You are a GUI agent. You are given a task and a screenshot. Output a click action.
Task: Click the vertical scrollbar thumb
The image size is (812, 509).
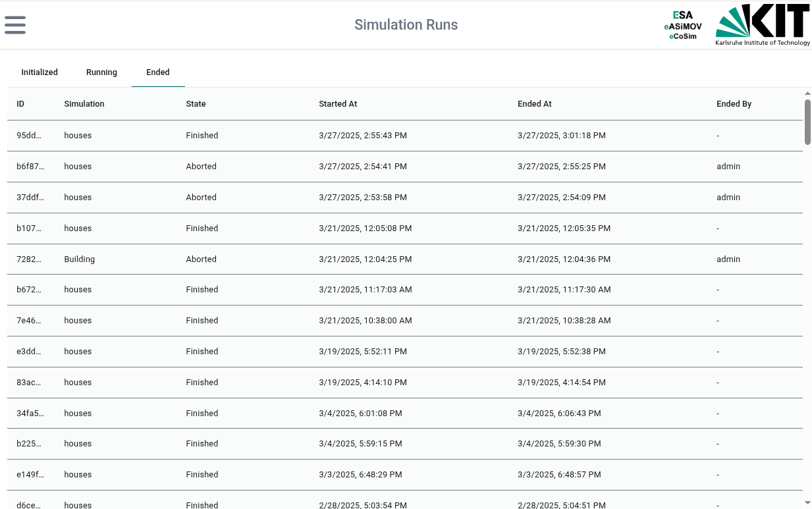point(807,121)
